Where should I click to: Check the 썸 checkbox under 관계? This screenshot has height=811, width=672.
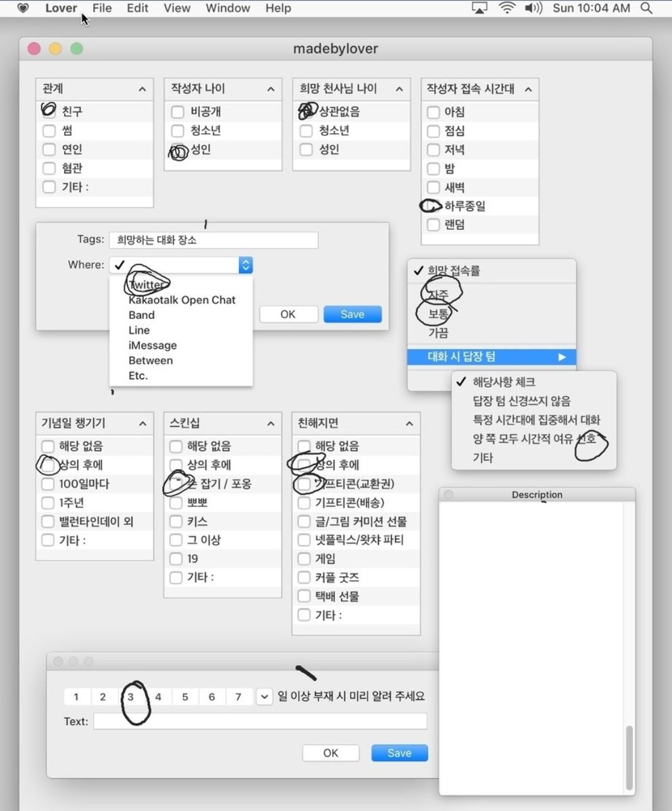click(49, 130)
